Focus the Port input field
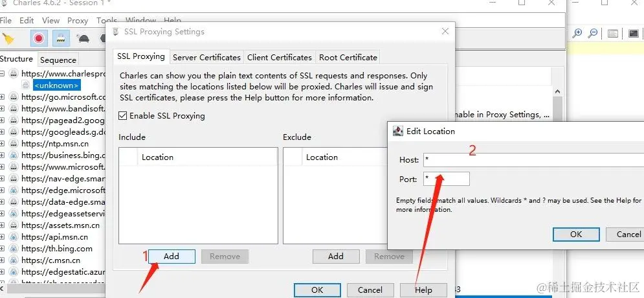 coord(447,179)
